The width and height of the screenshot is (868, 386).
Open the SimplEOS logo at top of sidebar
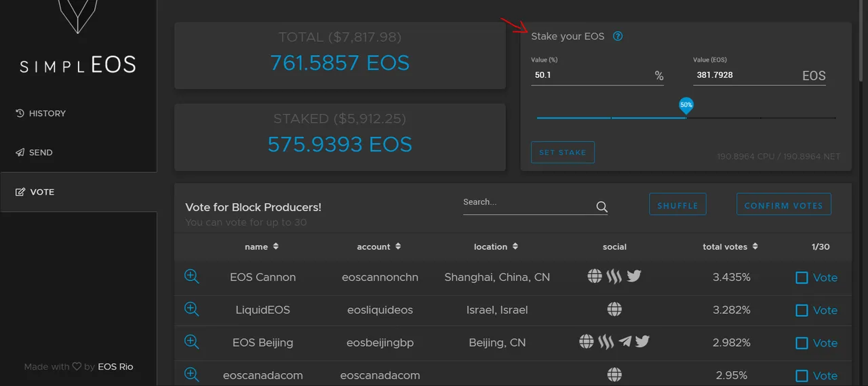(x=78, y=37)
